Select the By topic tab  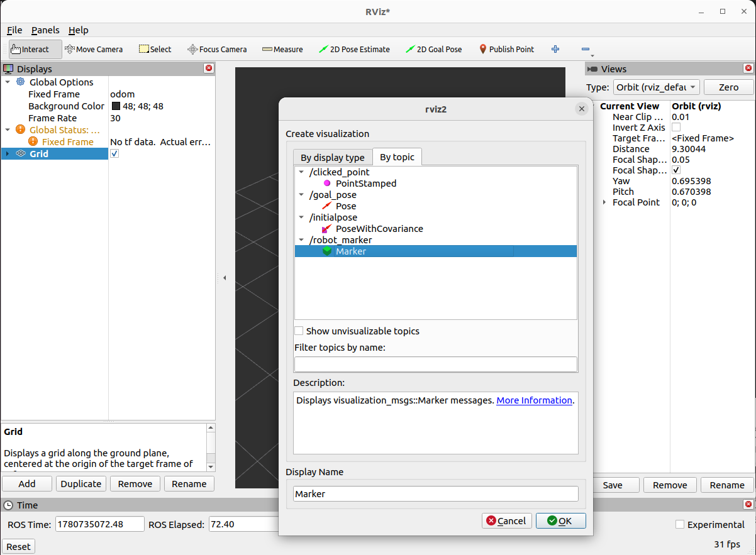click(x=397, y=157)
